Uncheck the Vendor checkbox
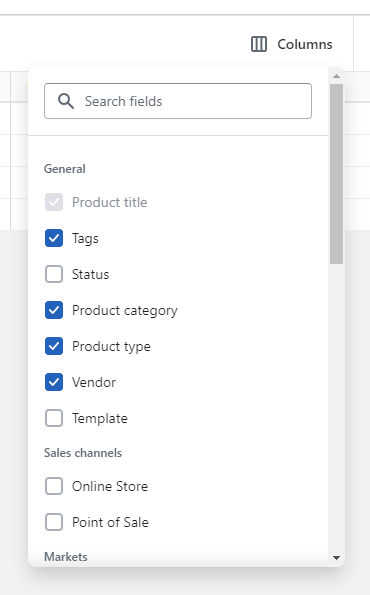370x595 pixels. [54, 382]
